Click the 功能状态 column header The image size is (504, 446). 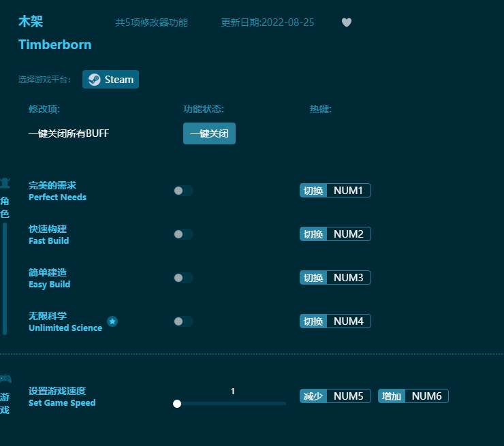[x=204, y=109]
